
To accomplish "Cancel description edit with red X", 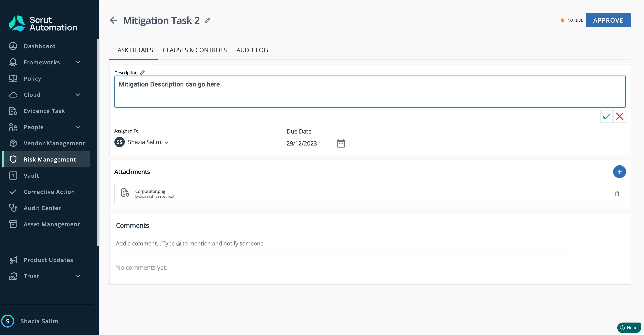I will click(x=620, y=116).
